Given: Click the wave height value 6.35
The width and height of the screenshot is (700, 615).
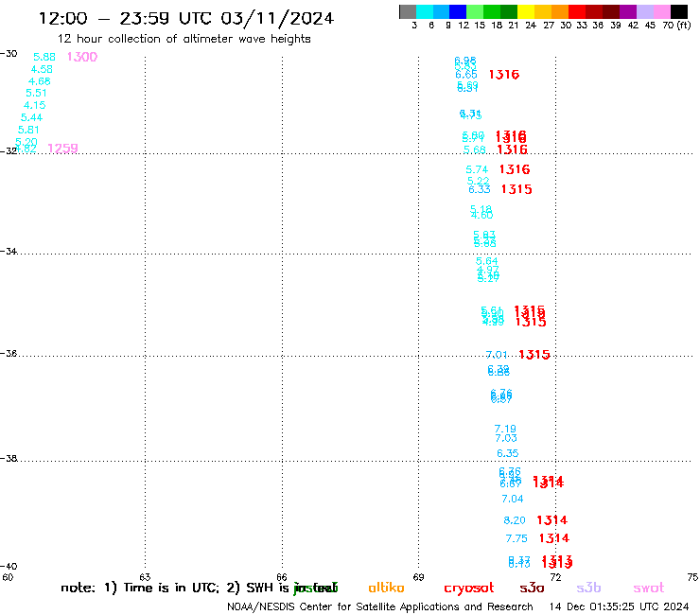Looking at the screenshot, I should [x=508, y=454].
